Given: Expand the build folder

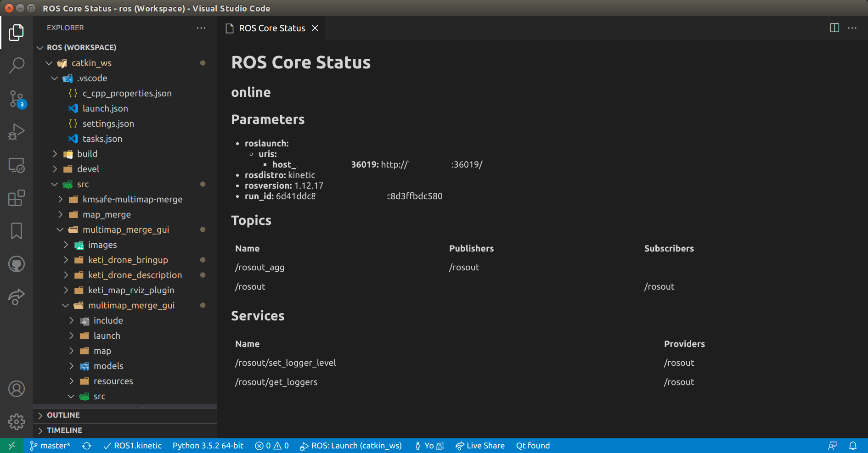Looking at the screenshot, I should [x=55, y=154].
